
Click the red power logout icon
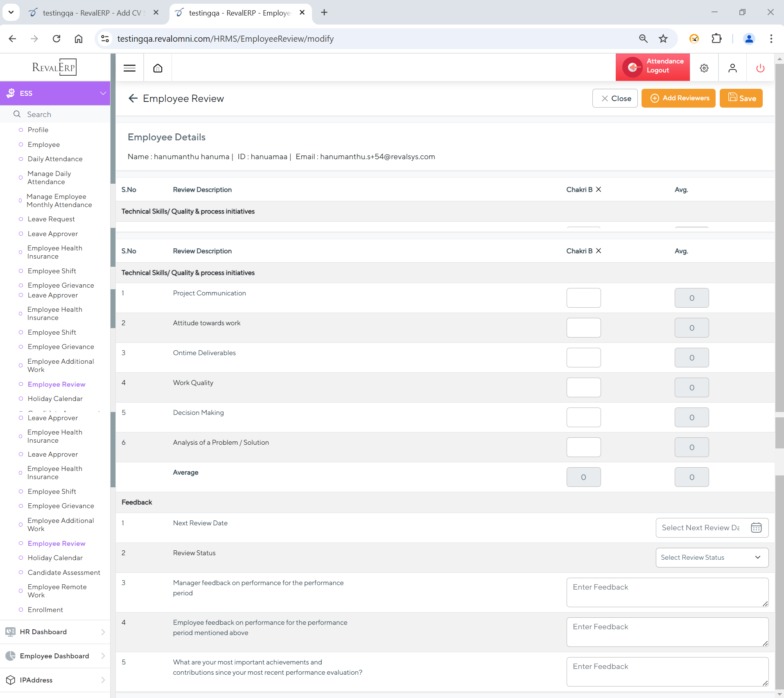click(760, 68)
